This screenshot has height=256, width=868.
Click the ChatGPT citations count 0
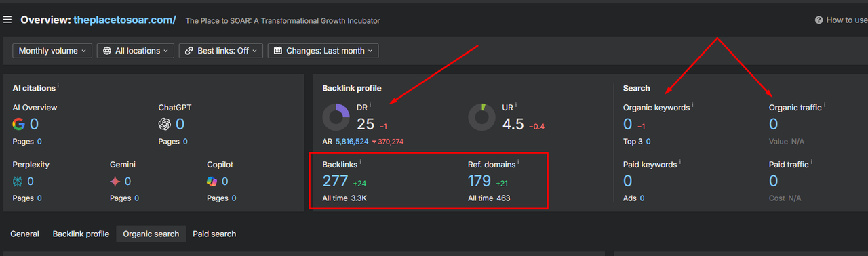pos(180,124)
